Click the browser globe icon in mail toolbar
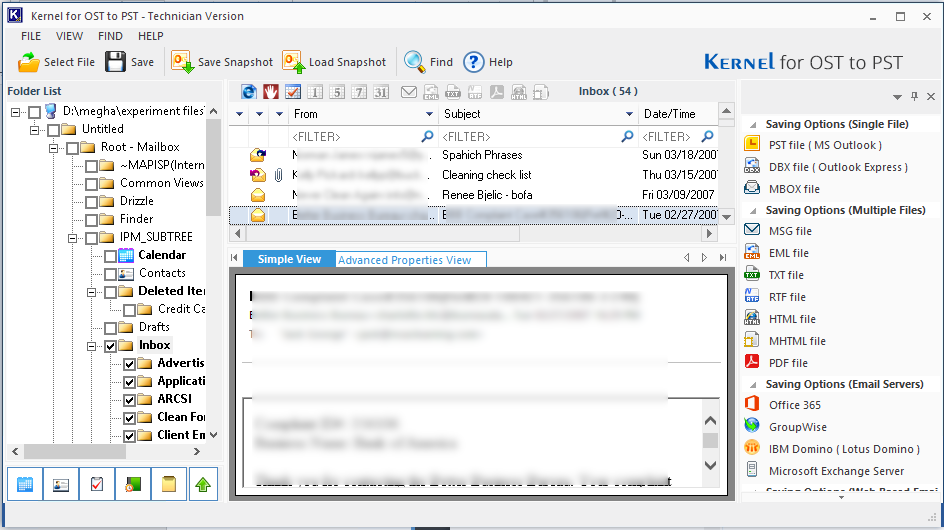 pos(249,92)
